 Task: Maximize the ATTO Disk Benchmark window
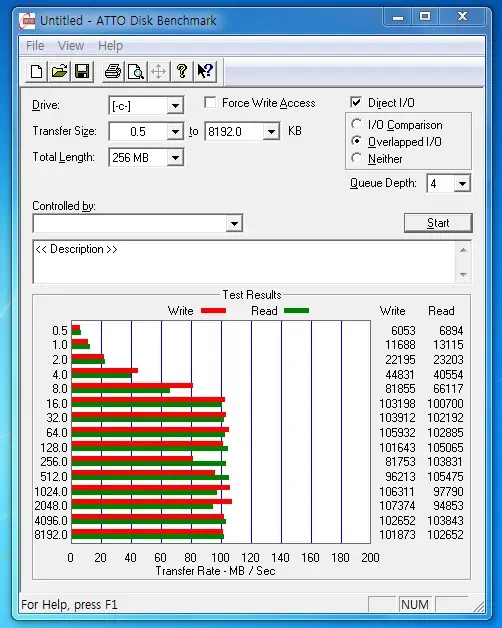(425, 17)
